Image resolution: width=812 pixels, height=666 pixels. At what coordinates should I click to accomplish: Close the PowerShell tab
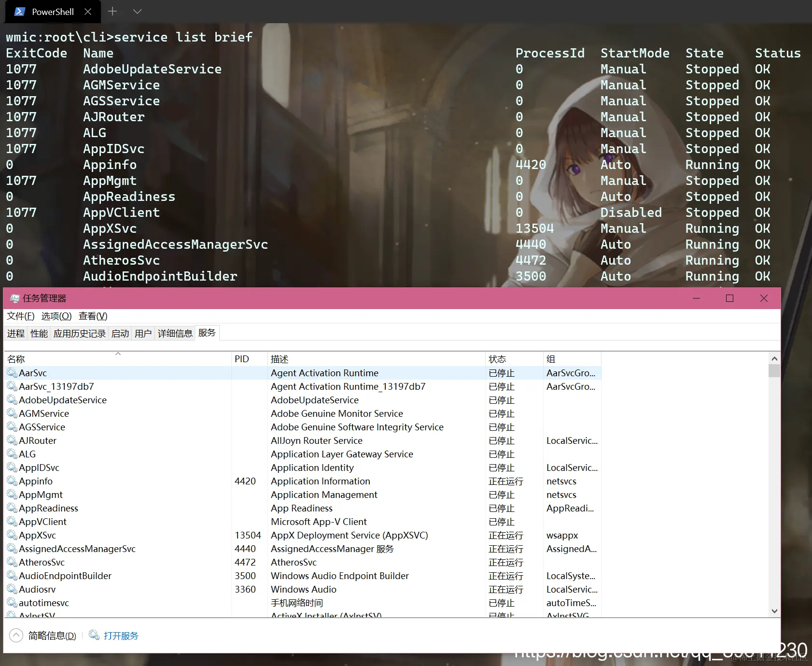tap(88, 12)
